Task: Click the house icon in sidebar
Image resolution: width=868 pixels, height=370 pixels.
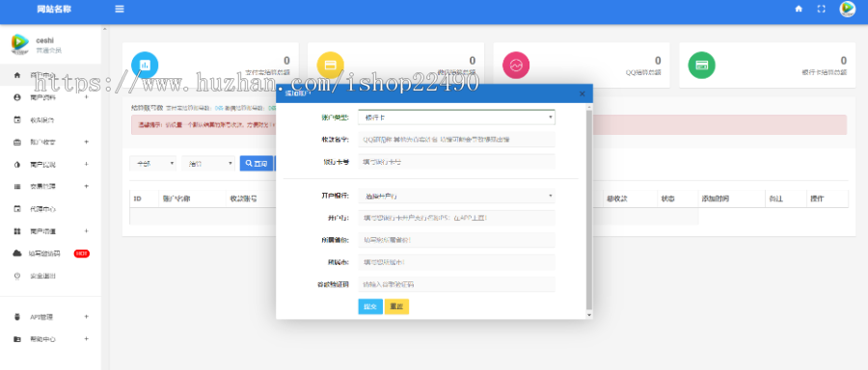Action: coord(17,74)
